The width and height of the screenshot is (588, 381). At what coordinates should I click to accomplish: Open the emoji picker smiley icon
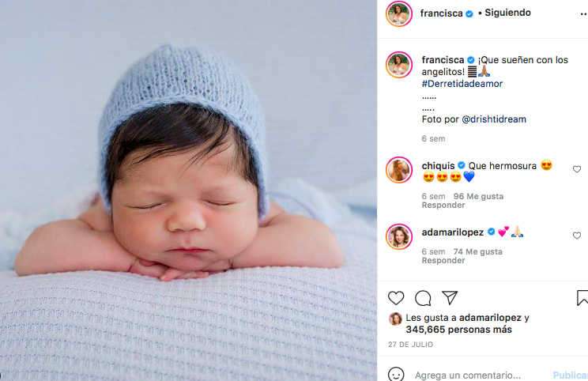point(396,375)
